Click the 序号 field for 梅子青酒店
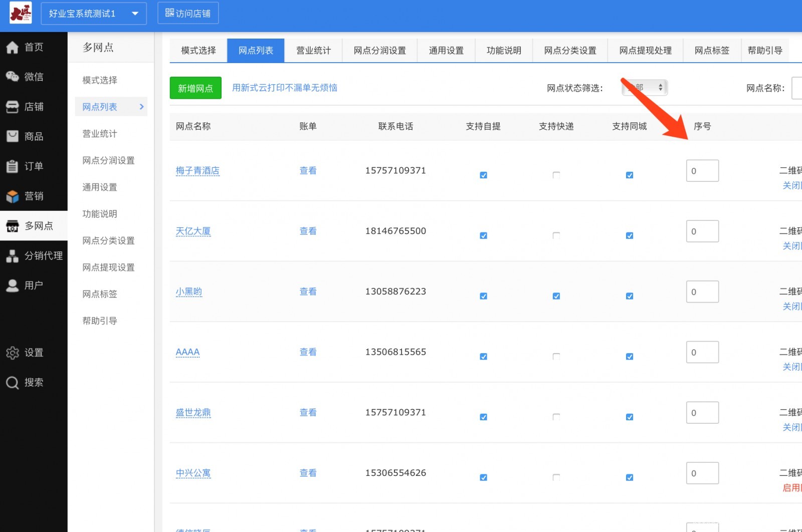 tap(702, 171)
